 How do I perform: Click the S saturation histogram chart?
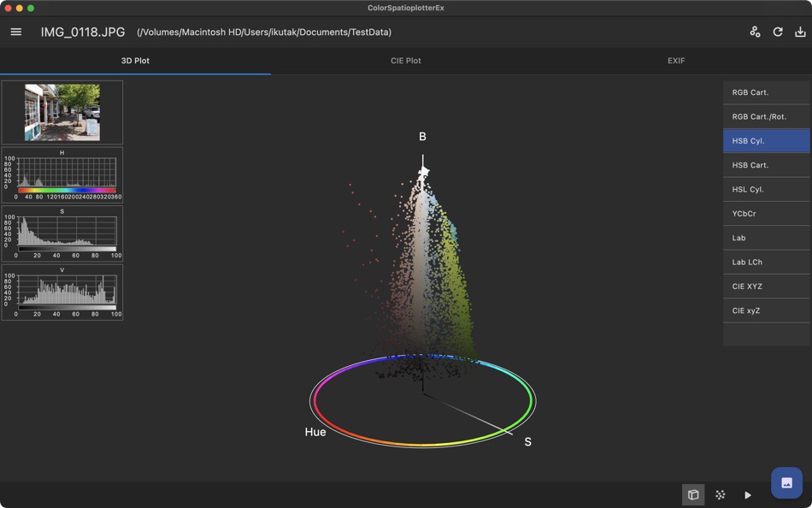point(62,233)
